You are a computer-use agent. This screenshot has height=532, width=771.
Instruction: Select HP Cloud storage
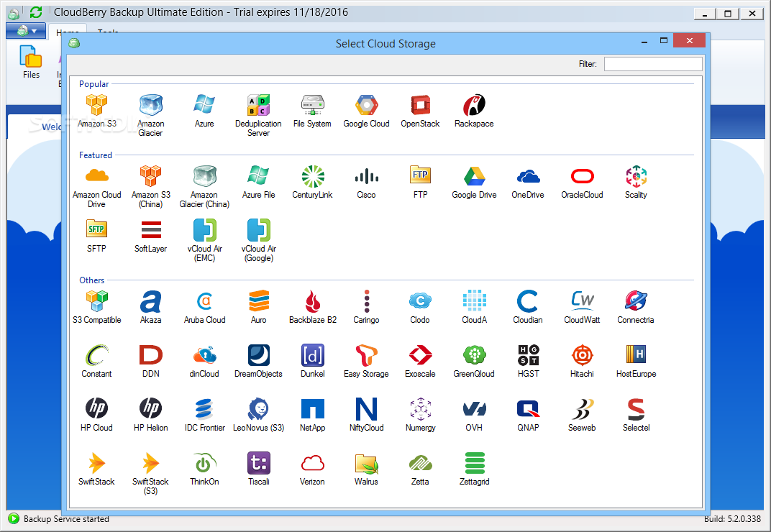(96, 416)
